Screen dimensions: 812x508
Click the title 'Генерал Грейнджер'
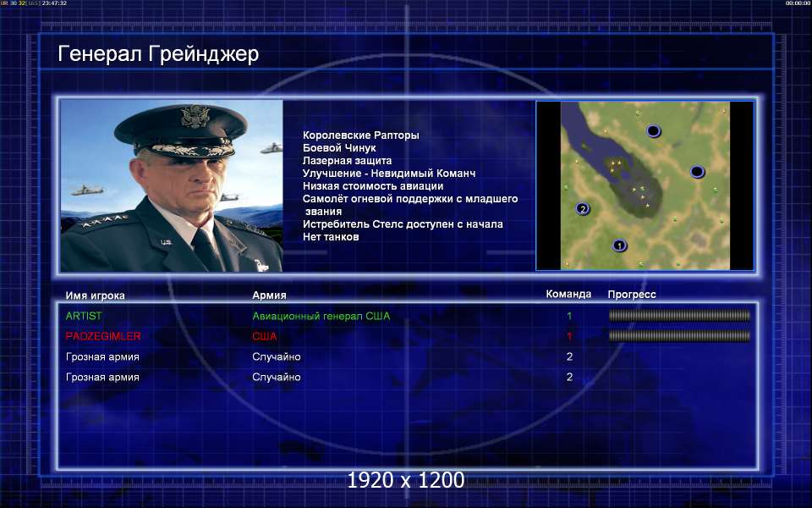[158, 53]
